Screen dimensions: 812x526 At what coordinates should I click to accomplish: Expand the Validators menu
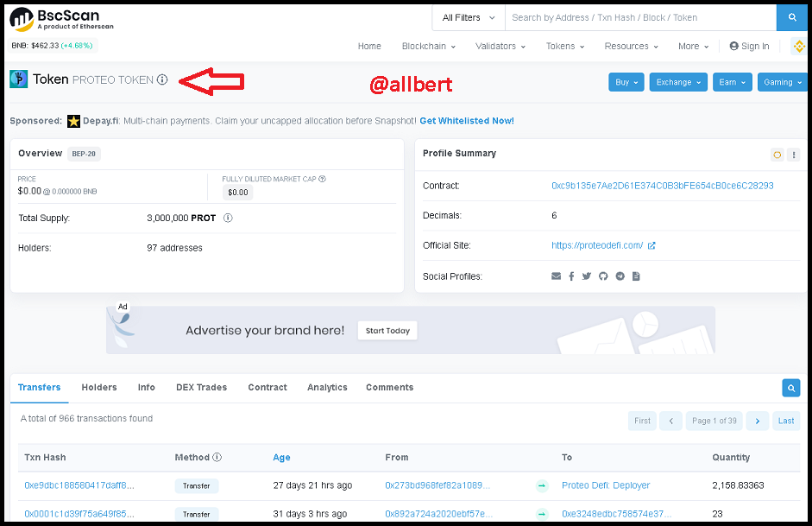coord(500,46)
